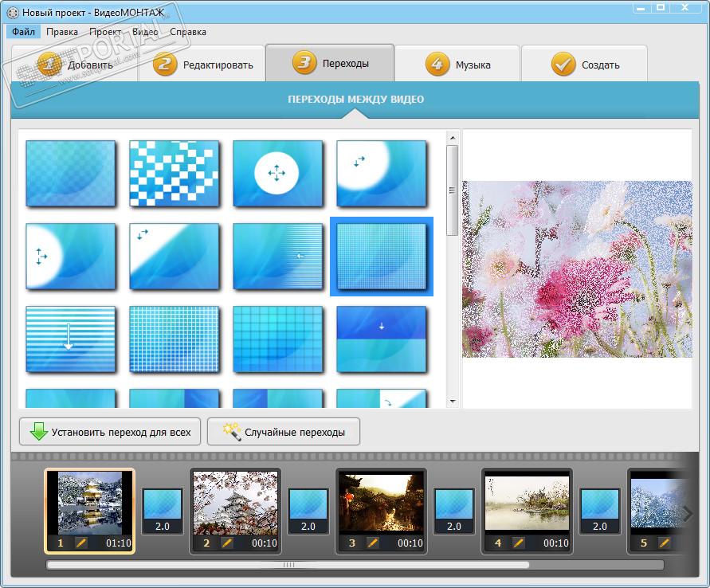Click the highlighted fine-dots dissolve transition
The image size is (710, 588).
(x=381, y=257)
